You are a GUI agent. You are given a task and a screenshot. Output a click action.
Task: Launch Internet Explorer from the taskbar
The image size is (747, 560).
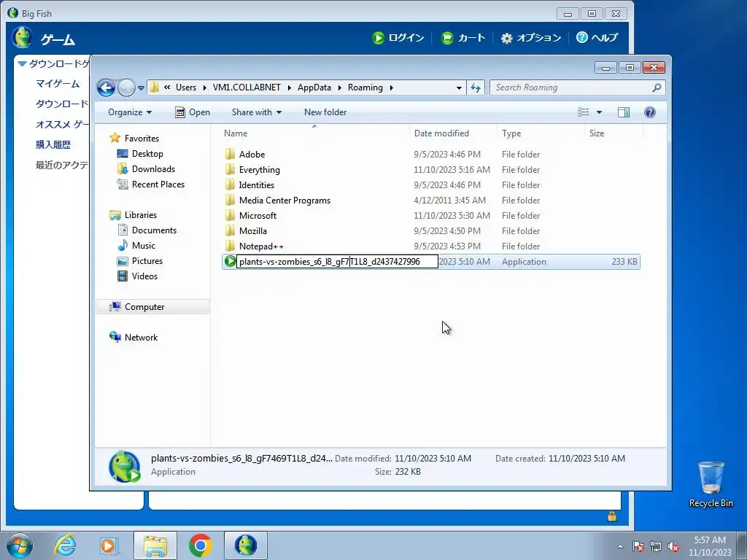[x=65, y=545]
